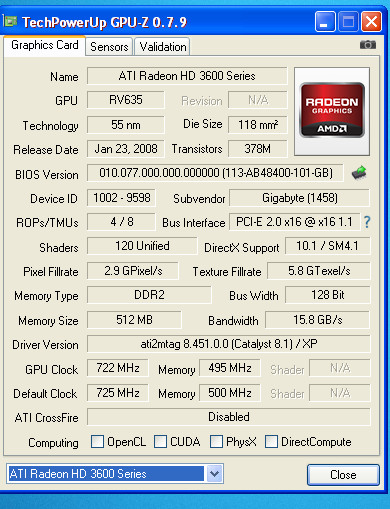
Task: Click the Transistors value 378M
Action: (x=258, y=149)
